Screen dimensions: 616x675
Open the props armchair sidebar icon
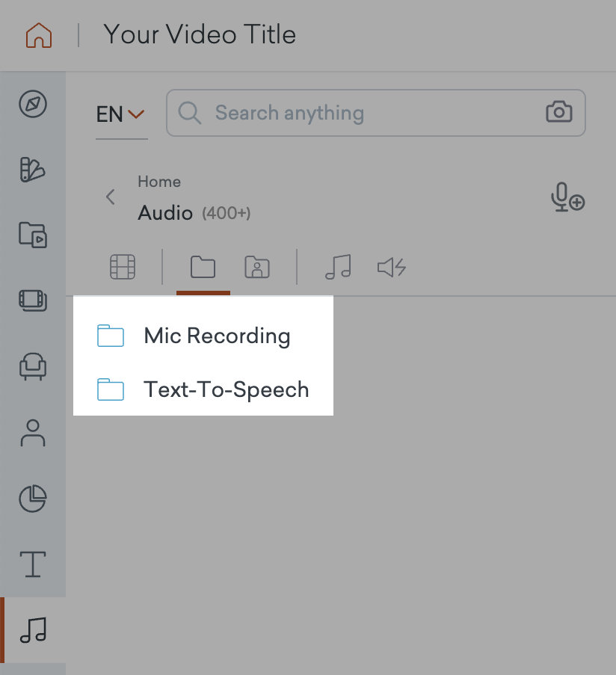(33, 366)
